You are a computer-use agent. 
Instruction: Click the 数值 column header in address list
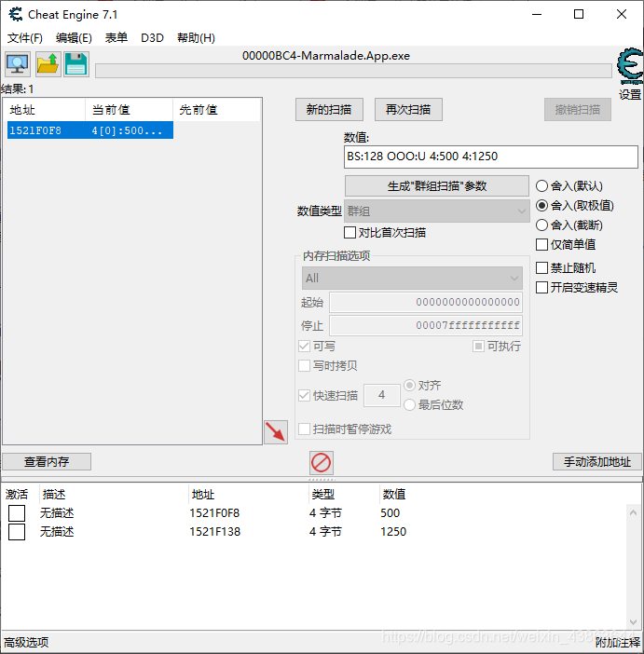click(x=394, y=495)
